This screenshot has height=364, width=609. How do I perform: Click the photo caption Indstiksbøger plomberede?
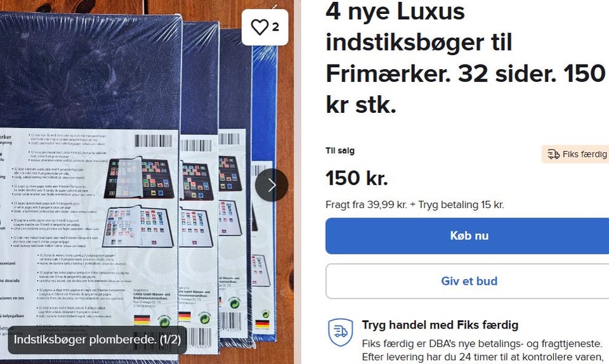[97, 339]
